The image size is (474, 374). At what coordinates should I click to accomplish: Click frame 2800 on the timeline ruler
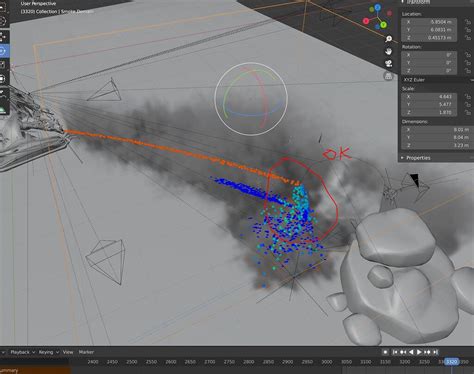249,362
